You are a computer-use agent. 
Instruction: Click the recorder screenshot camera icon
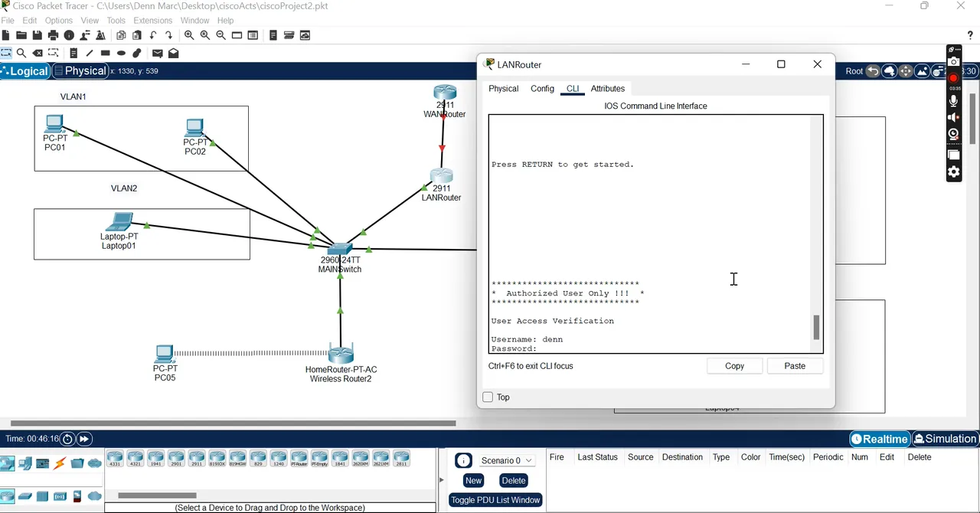click(x=953, y=61)
